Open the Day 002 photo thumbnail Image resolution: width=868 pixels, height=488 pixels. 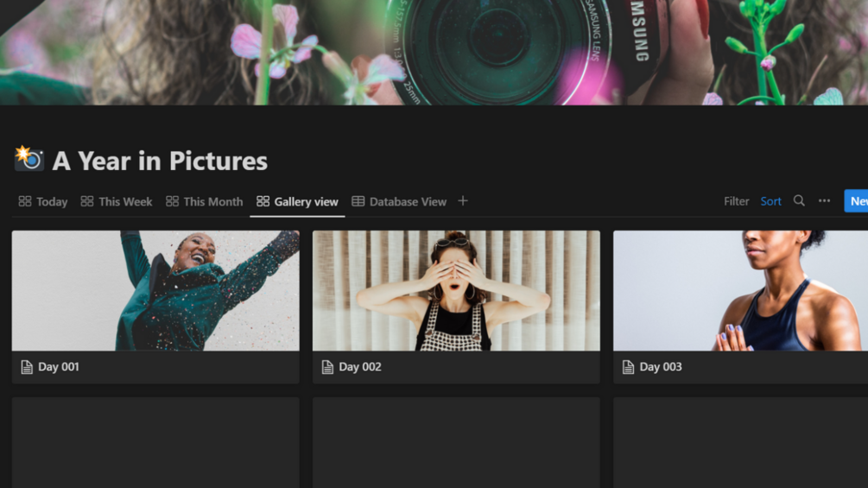(456, 290)
